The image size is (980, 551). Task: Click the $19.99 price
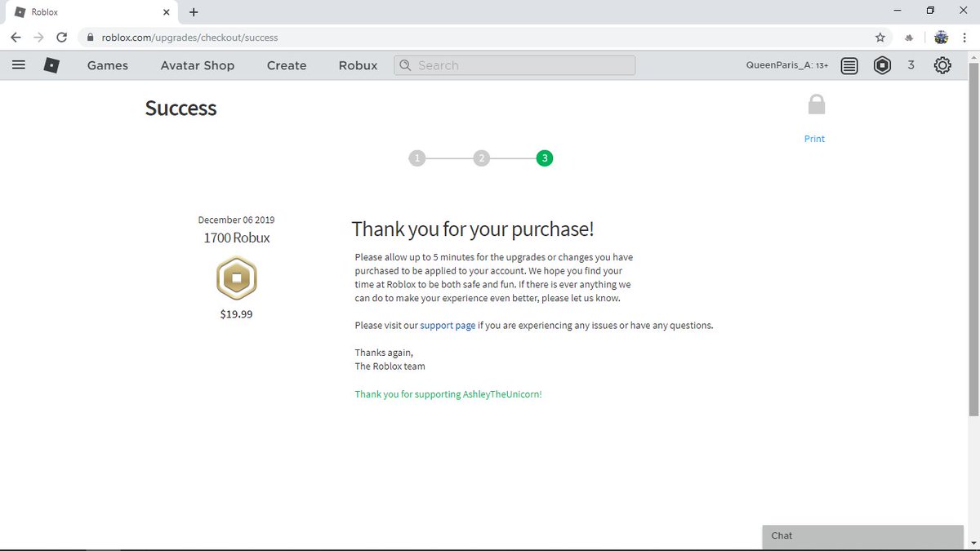click(236, 313)
